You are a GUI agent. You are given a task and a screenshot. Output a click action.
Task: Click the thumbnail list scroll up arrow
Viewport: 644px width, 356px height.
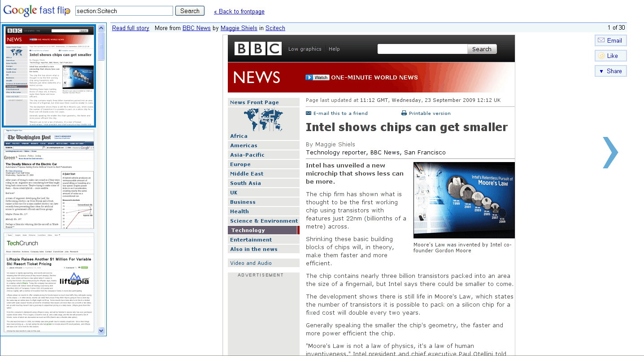pyautogui.click(x=101, y=28)
